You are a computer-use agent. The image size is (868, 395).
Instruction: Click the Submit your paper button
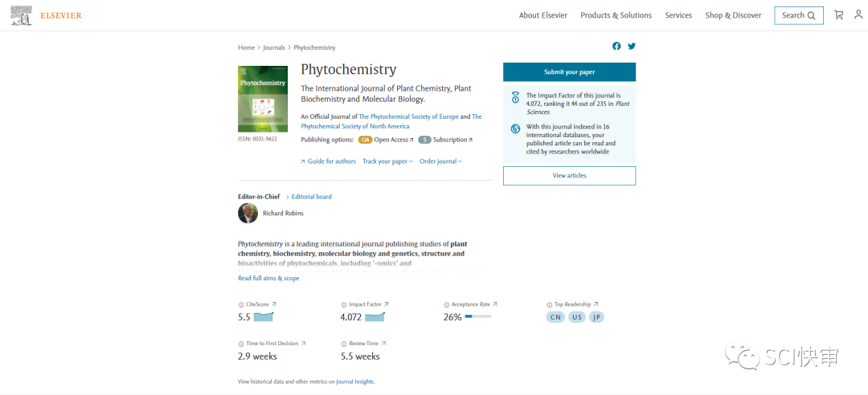(x=569, y=72)
